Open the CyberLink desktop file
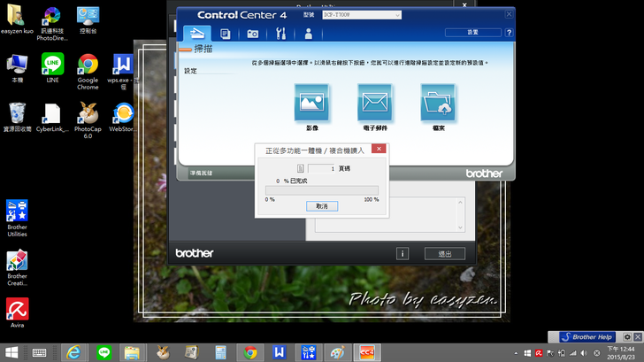644x362 pixels. coord(52,117)
